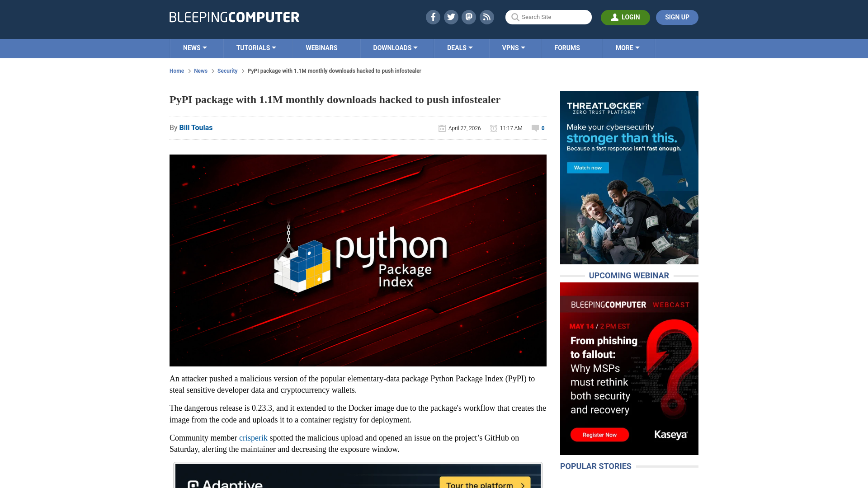Click the Python Package Index article image
Screen dimensions: 868x488
tap(358, 260)
